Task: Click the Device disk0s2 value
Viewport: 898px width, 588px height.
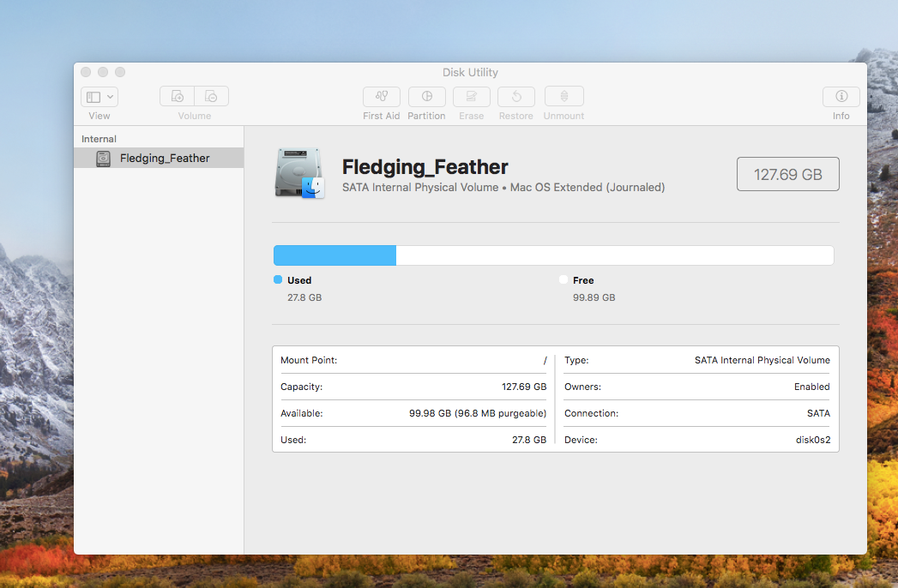Action: click(813, 440)
